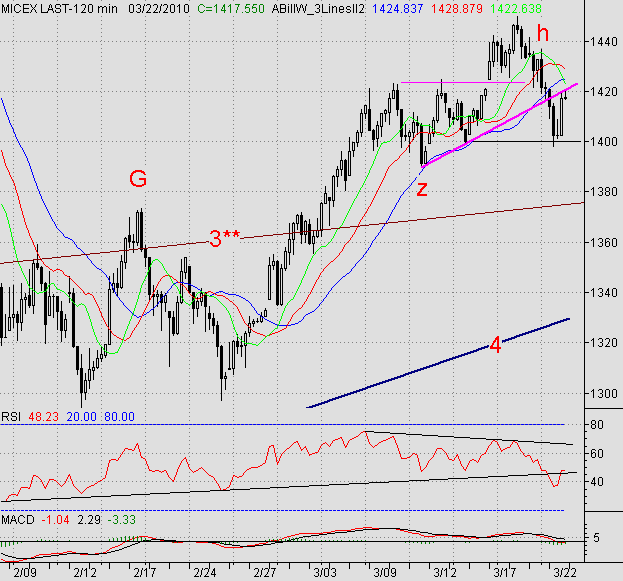Click the RSI value 48.23
Image resolution: width=623 pixels, height=581 pixels.
coord(43,416)
